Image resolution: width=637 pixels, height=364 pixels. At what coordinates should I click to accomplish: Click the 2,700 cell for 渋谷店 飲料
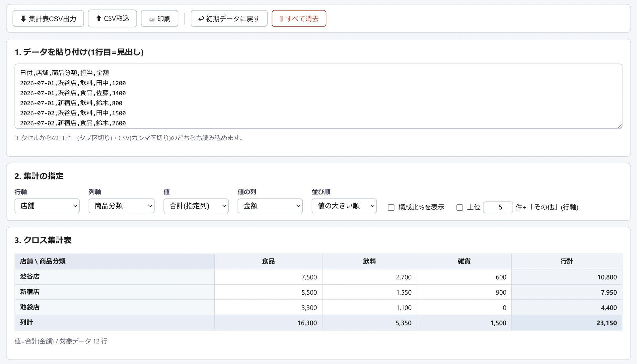[x=370, y=277]
